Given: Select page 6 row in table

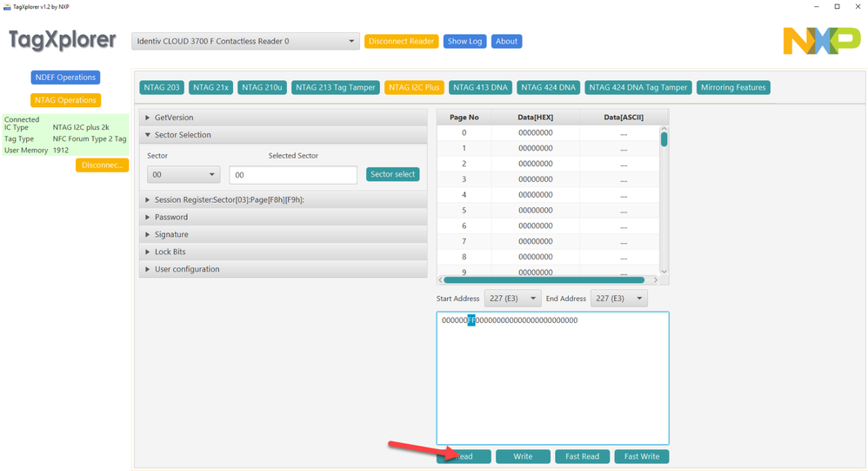Looking at the screenshot, I should (548, 226).
